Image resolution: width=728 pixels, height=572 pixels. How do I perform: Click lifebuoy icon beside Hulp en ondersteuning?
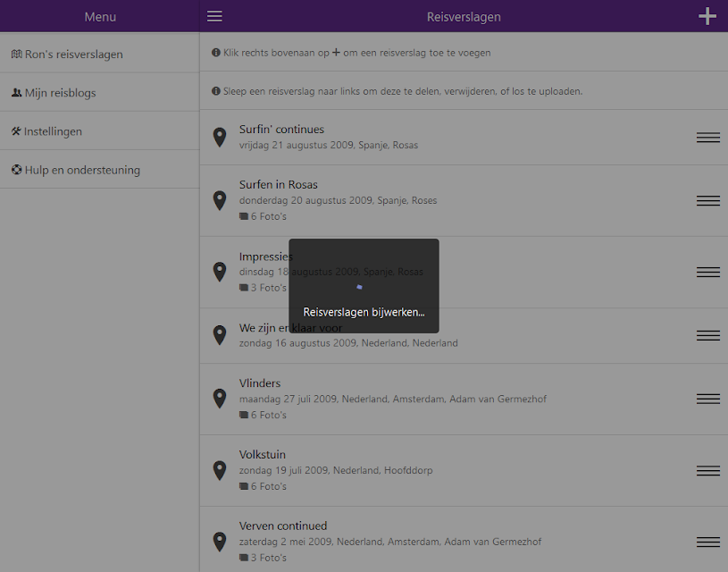[x=17, y=170]
